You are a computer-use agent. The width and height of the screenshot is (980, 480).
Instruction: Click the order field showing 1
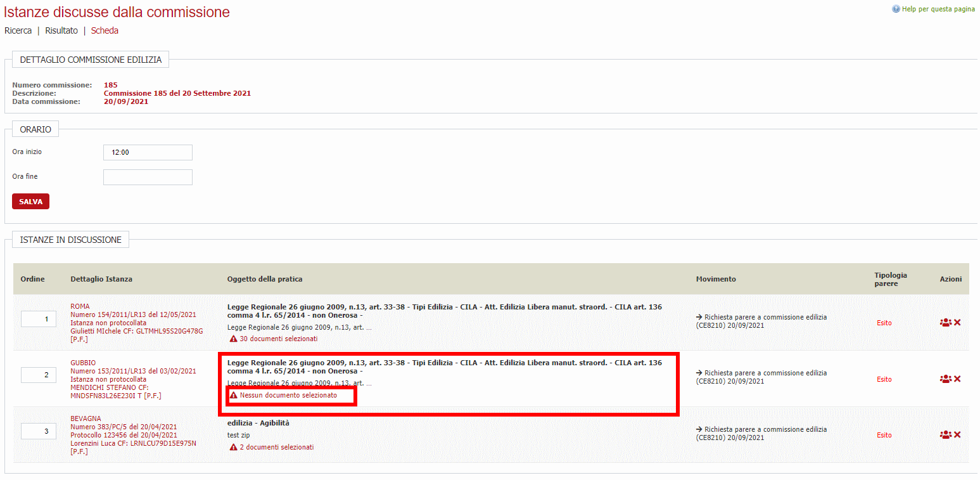point(39,319)
